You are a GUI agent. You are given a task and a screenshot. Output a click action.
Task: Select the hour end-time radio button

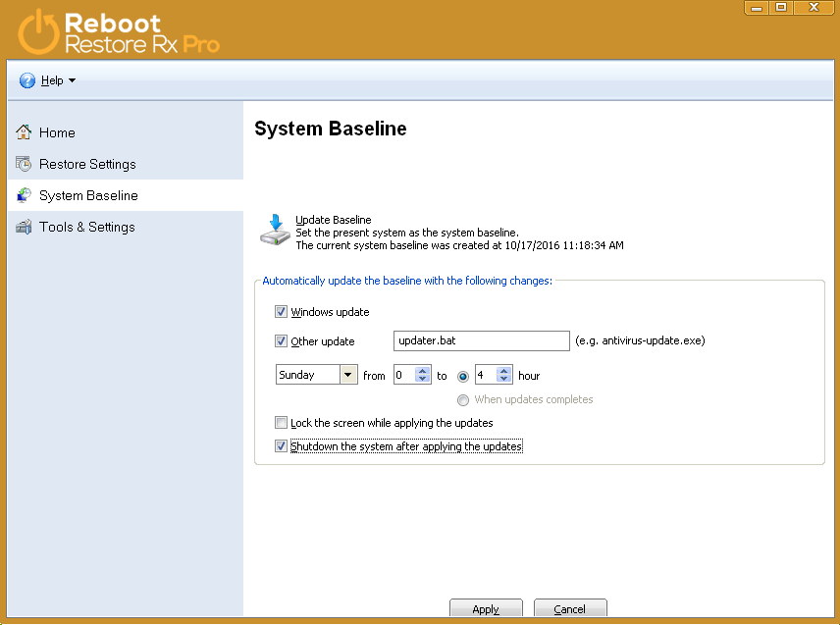(463, 376)
